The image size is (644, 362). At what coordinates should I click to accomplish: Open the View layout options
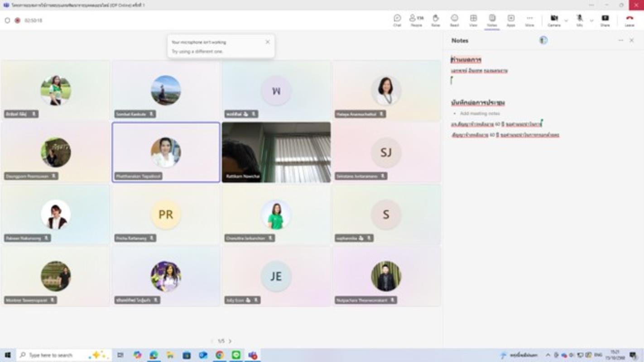point(473,20)
